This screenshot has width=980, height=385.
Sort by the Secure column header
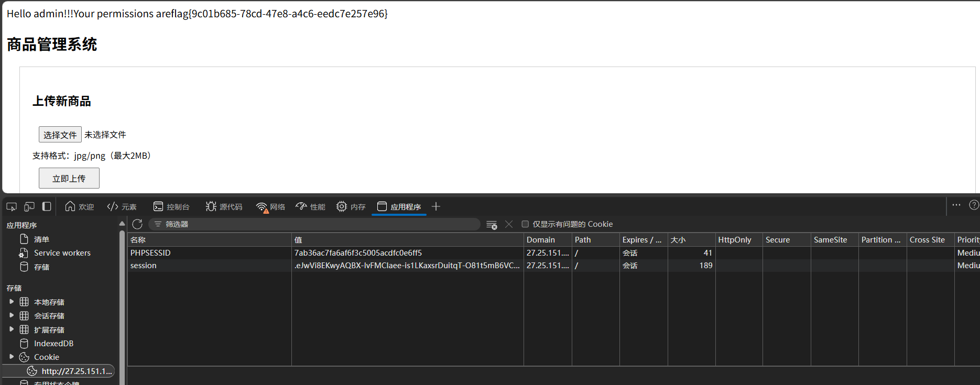pos(787,240)
